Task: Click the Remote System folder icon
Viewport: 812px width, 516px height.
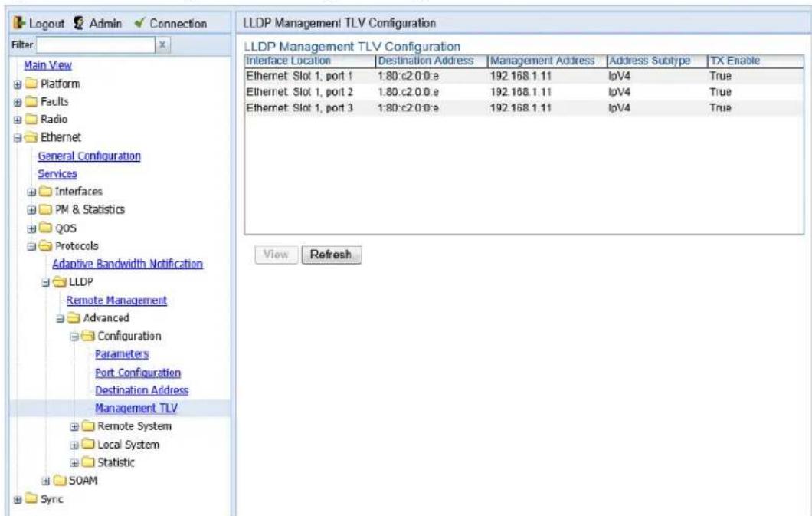Action: coord(89,426)
